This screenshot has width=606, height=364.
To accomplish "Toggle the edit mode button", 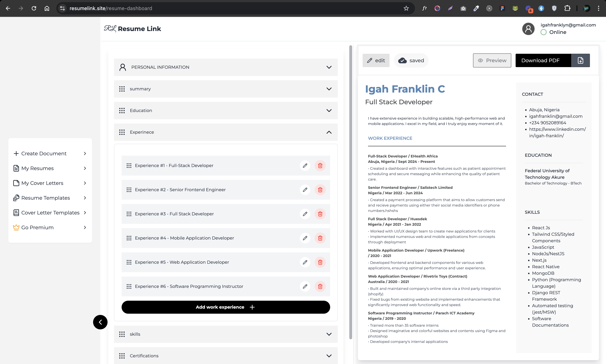I will point(376,60).
